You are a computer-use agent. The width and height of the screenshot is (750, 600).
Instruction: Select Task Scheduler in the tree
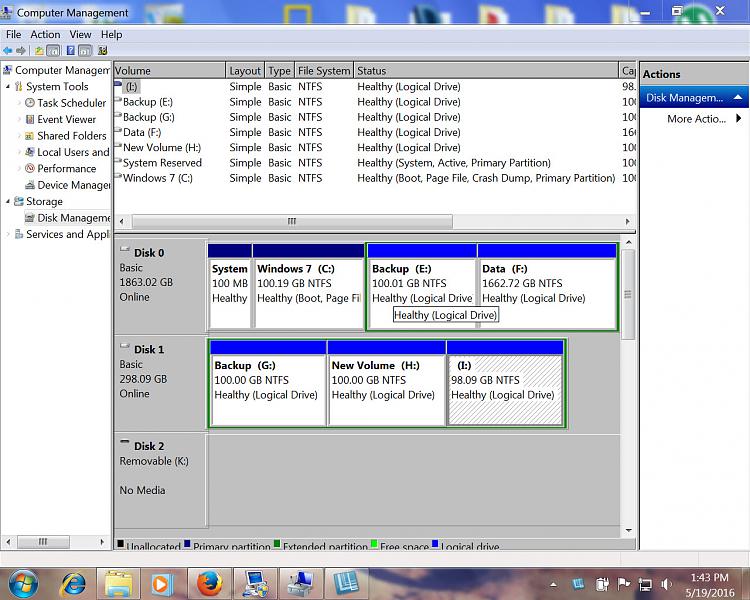[x=71, y=103]
